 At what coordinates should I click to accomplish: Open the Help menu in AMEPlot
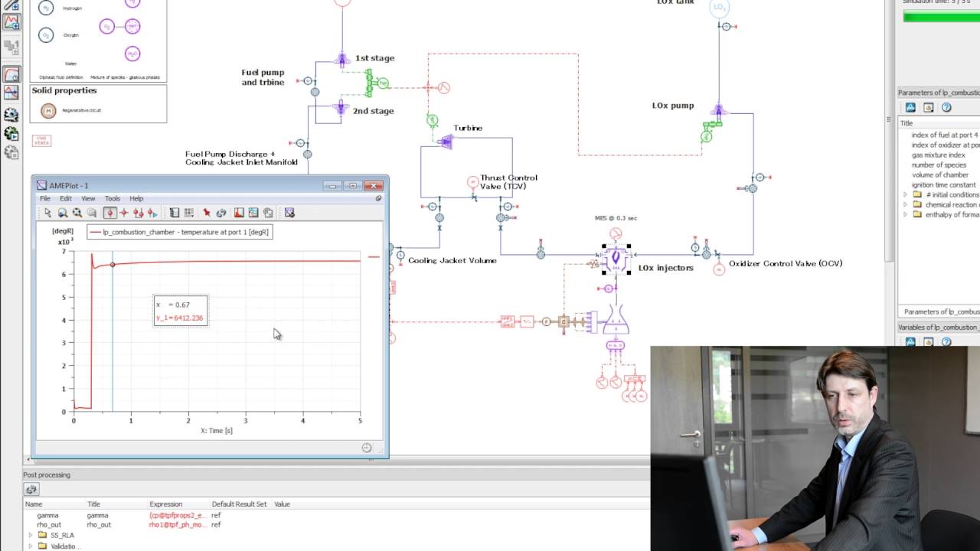[136, 198]
